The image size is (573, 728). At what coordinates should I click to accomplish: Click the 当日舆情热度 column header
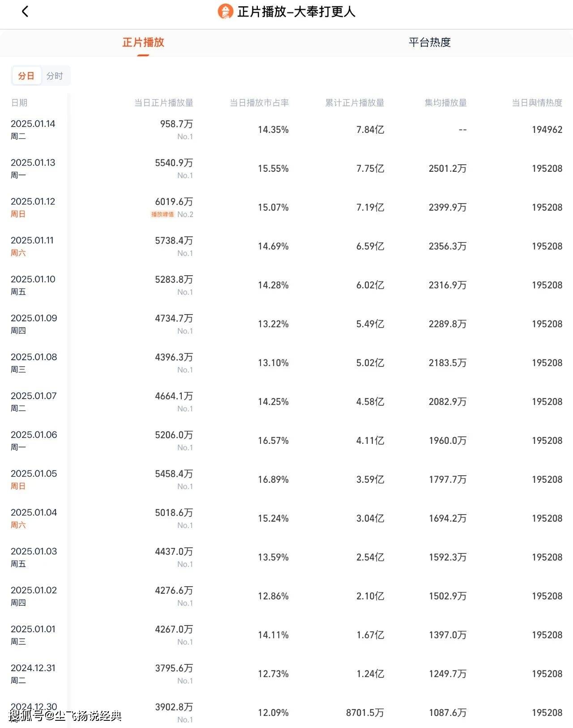(537, 103)
